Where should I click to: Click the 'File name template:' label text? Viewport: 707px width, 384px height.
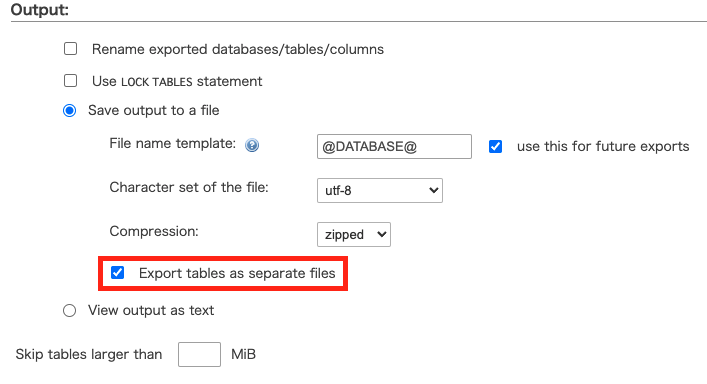(173, 143)
